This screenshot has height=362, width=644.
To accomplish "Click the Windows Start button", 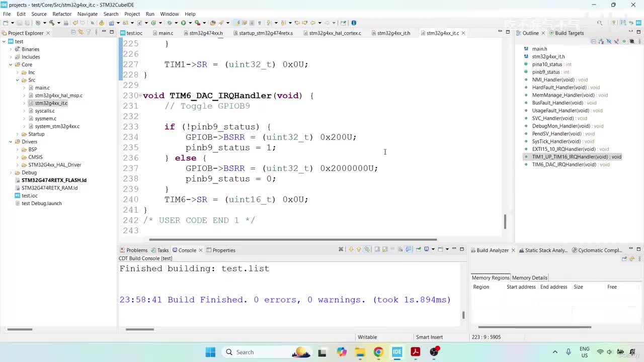I will (210, 352).
